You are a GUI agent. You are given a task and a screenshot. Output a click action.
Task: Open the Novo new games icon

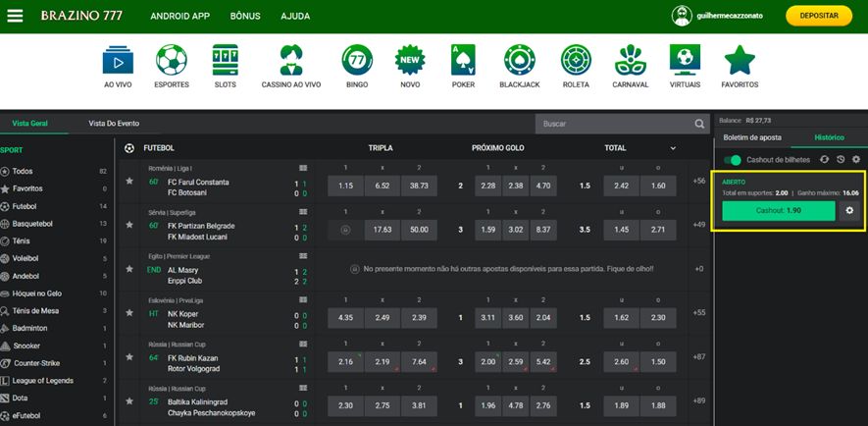[x=410, y=60]
